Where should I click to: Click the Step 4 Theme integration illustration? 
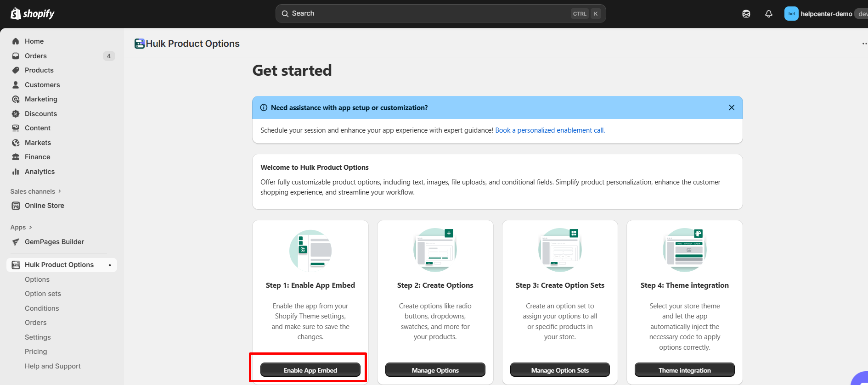click(685, 251)
